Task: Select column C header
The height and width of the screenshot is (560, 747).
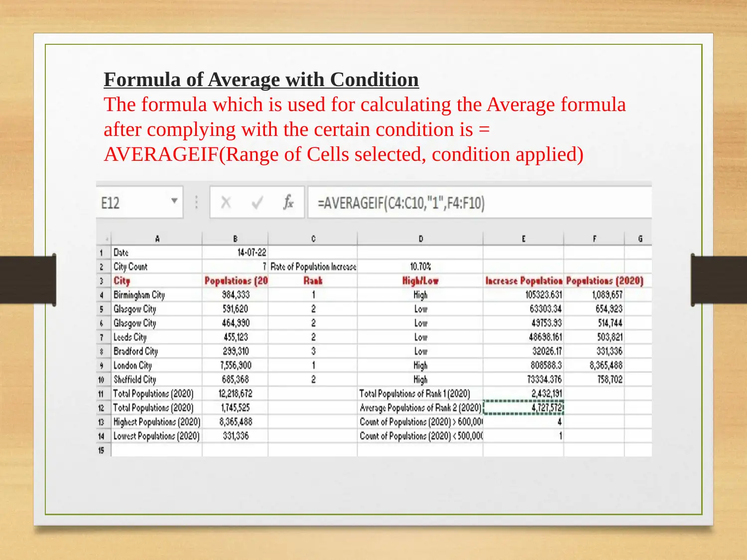Action: (313, 238)
